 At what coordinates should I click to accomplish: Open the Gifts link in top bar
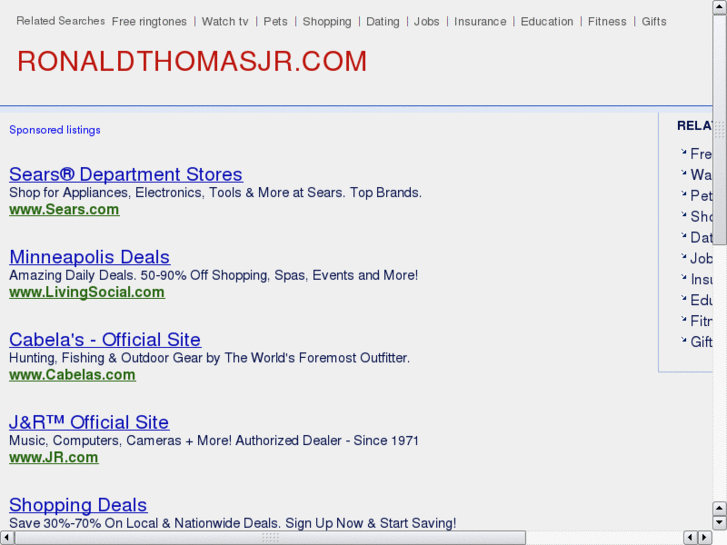click(654, 22)
